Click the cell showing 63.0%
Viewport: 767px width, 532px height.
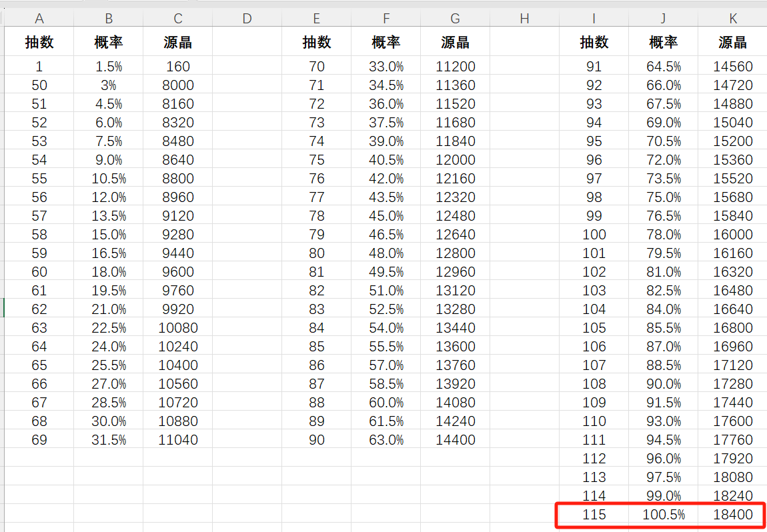click(x=386, y=439)
